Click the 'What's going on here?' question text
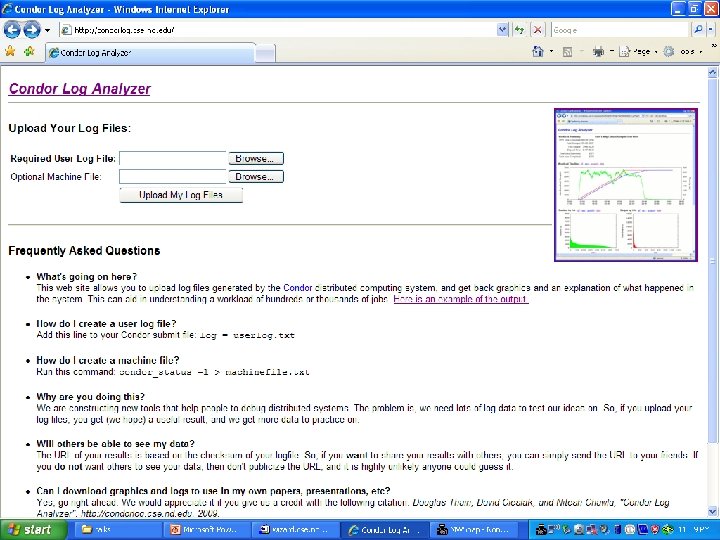The image size is (720, 540). tap(87, 276)
